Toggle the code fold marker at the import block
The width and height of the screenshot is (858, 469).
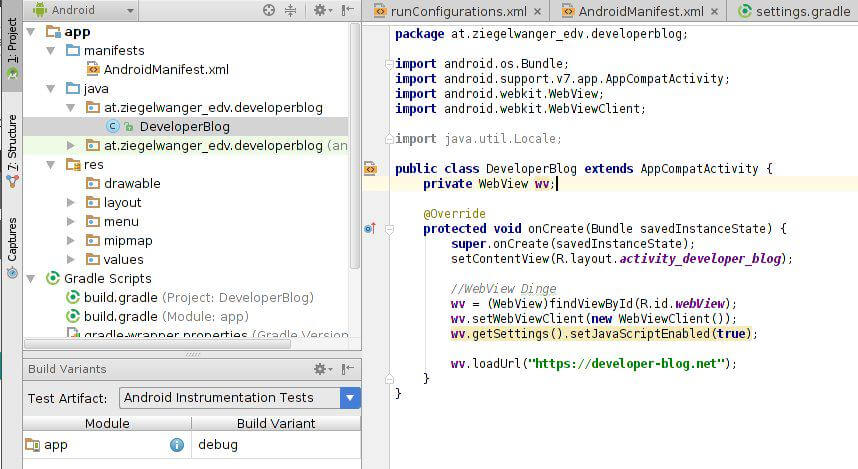tap(387, 64)
